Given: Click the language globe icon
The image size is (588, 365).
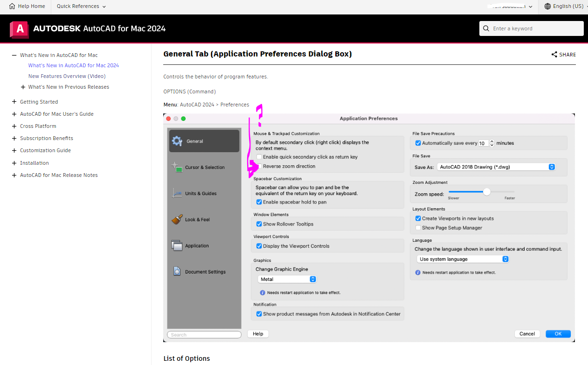Looking at the screenshot, I should [547, 7].
